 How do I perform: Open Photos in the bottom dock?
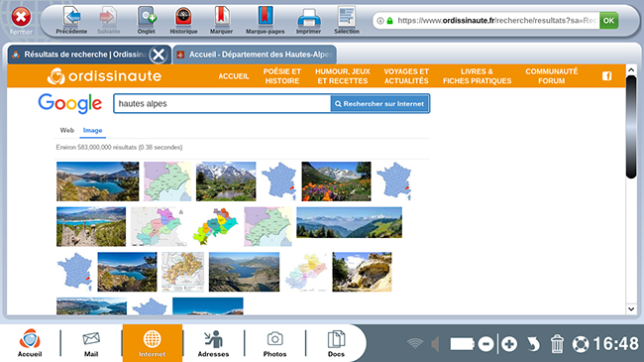(x=274, y=343)
